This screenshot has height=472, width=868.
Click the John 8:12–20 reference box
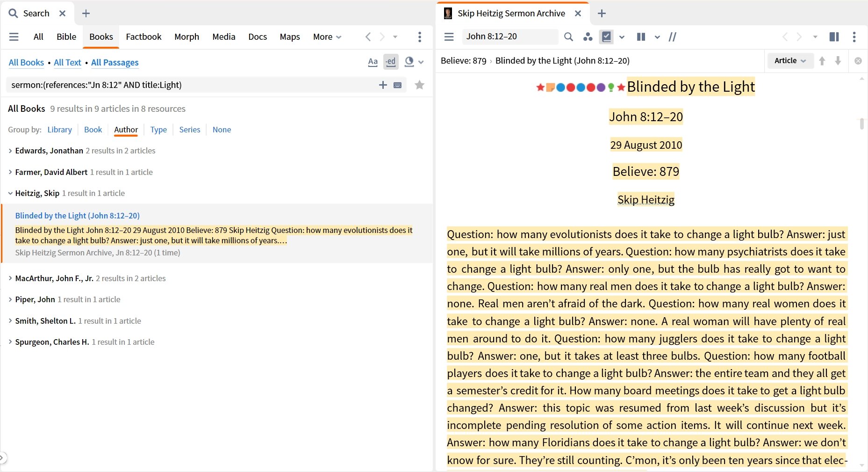click(x=510, y=36)
